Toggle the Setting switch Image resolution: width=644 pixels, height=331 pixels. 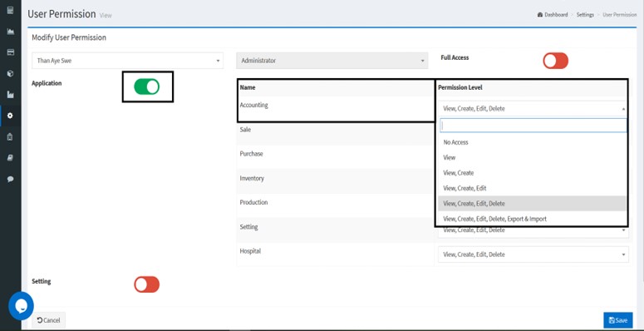click(x=146, y=284)
